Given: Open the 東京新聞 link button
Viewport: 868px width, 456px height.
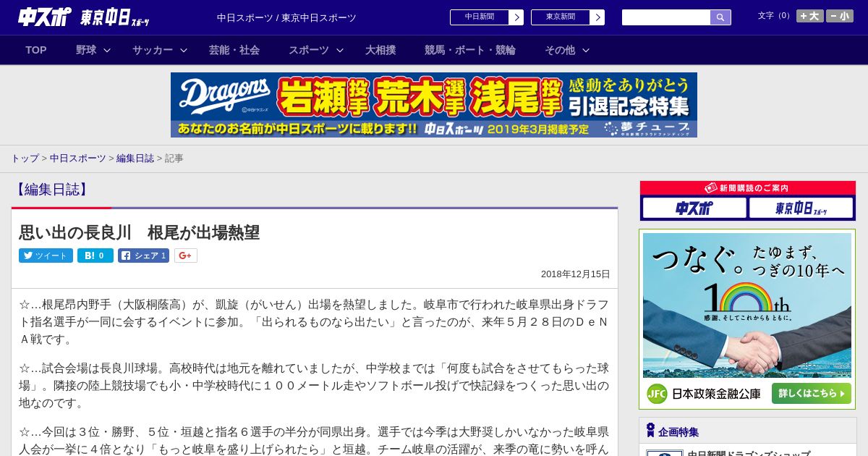Looking at the screenshot, I should pos(561,17).
